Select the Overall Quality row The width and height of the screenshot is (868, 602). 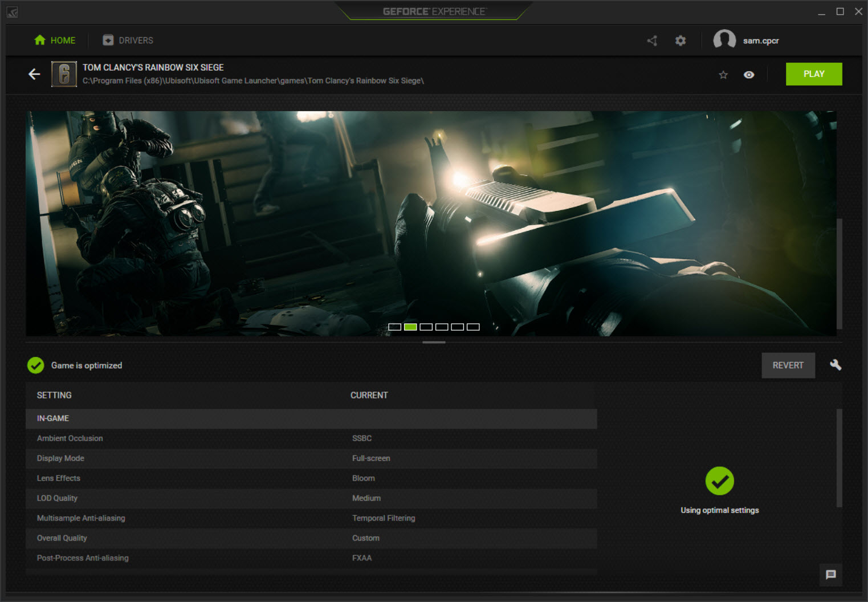pyautogui.click(x=311, y=538)
